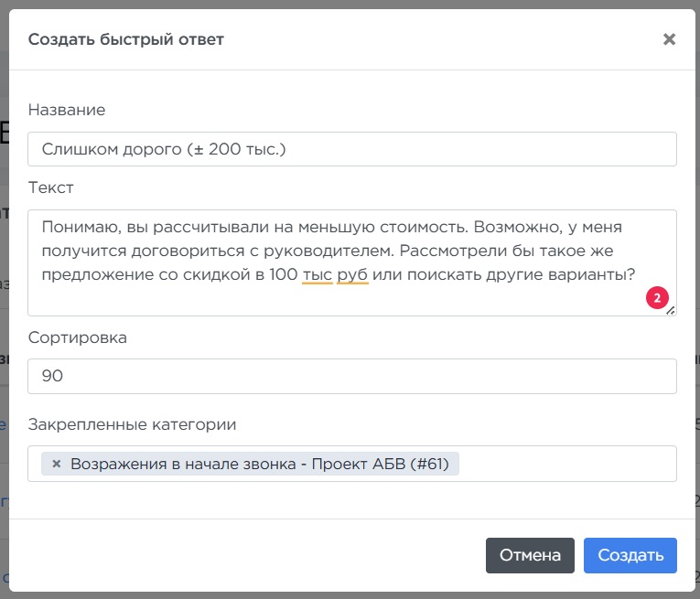Focus the Название input field

[x=352, y=149]
